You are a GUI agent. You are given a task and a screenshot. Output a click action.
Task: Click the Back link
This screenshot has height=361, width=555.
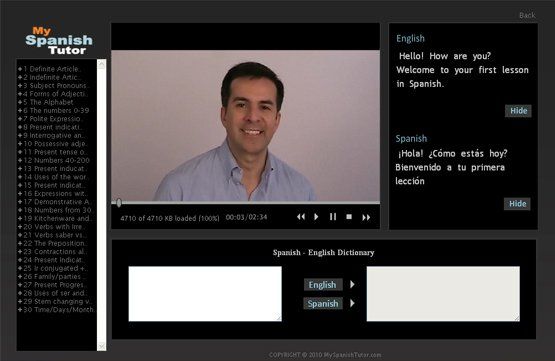tap(527, 15)
